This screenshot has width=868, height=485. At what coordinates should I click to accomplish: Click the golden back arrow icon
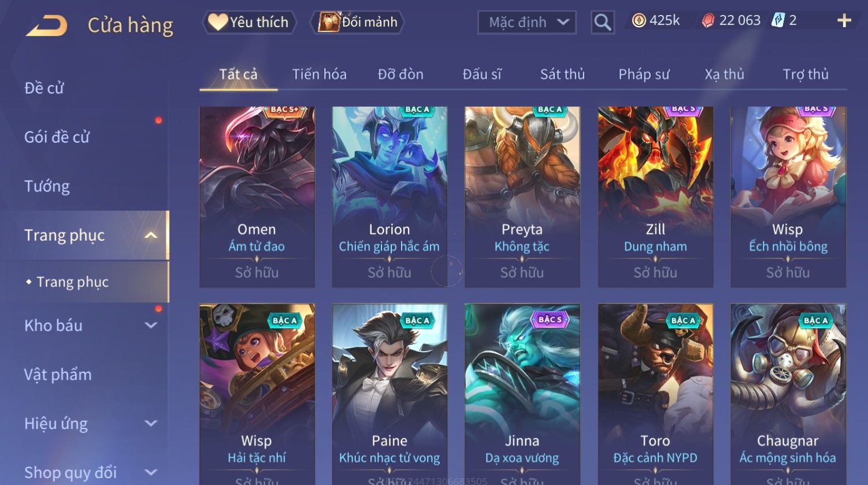pos(47,25)
